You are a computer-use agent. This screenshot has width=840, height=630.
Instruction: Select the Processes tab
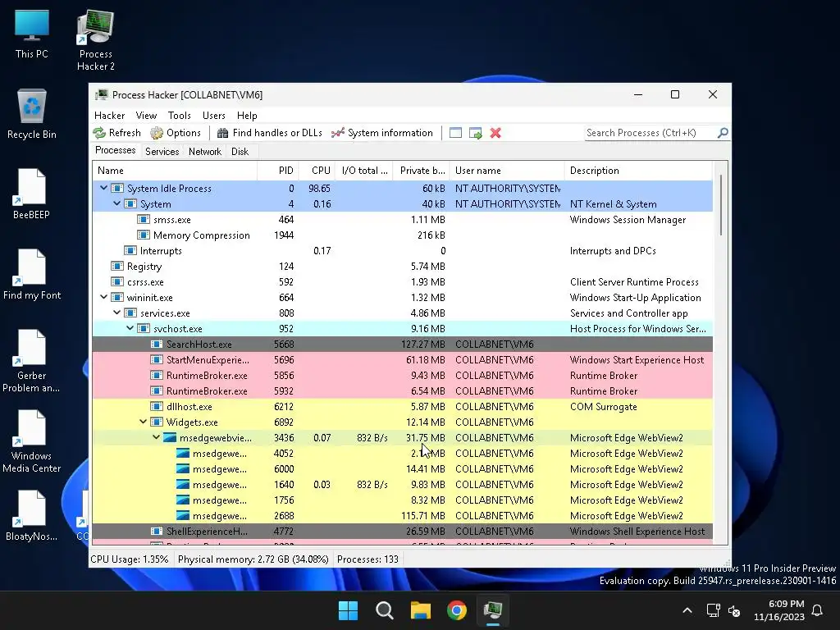point(115,151)
